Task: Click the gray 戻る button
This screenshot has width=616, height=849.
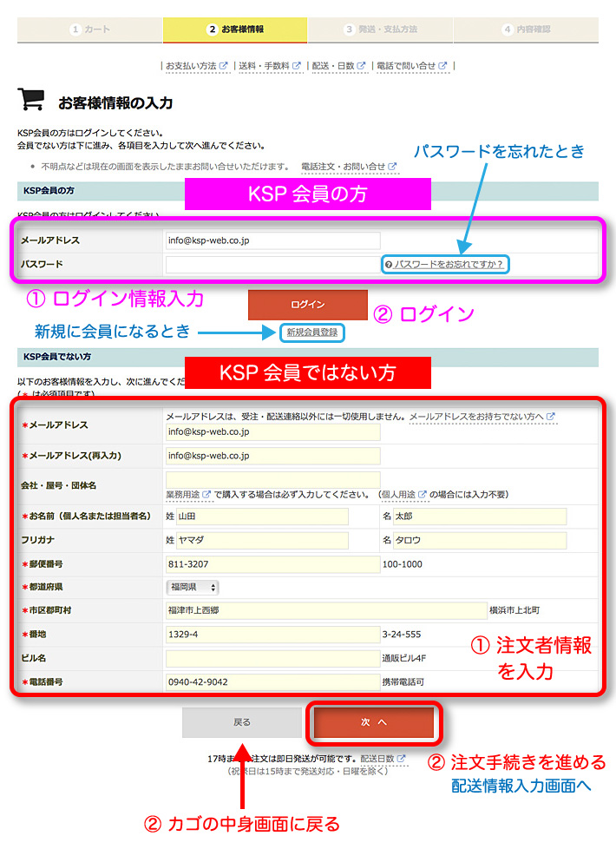Action: [241, 722]
